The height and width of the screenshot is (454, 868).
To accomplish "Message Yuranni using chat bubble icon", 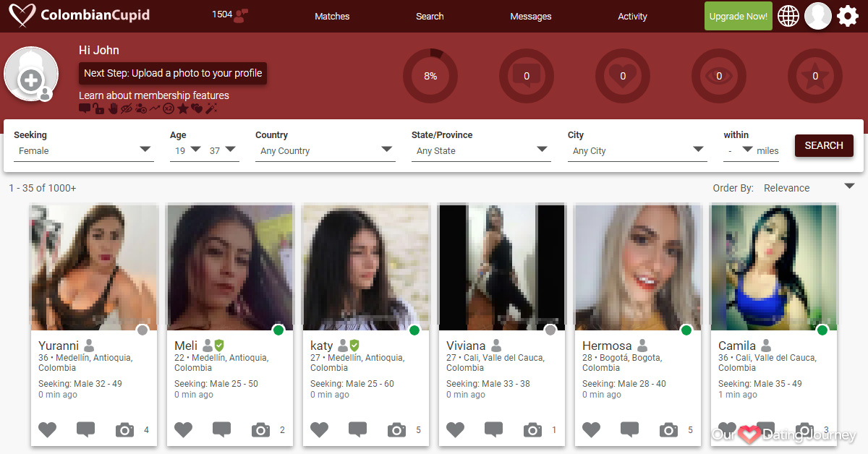I will 86,429.
